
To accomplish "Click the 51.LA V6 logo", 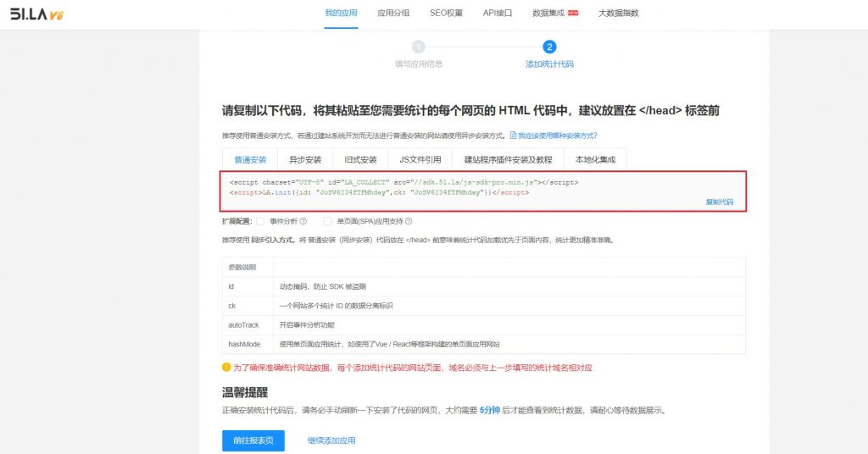I will 37,14.
